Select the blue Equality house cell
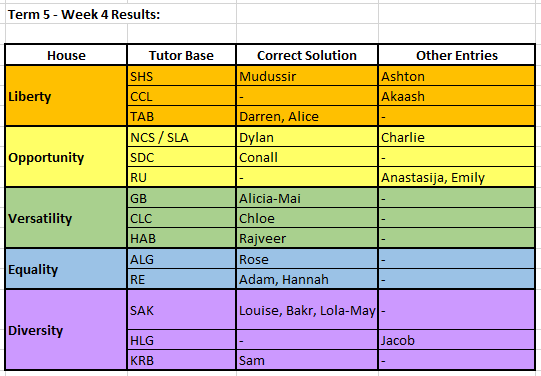The width and height of the screenshot is (541, 376). click(66, 269)
